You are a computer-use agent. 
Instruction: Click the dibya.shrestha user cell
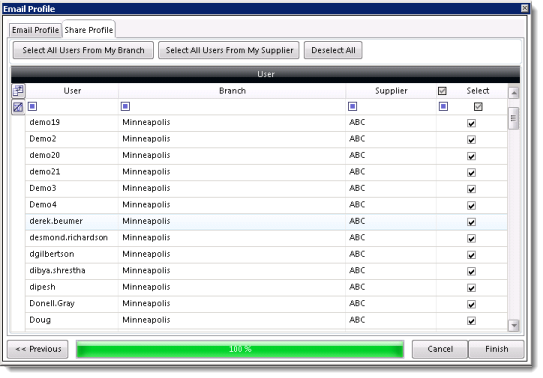[x=72, y=271]
